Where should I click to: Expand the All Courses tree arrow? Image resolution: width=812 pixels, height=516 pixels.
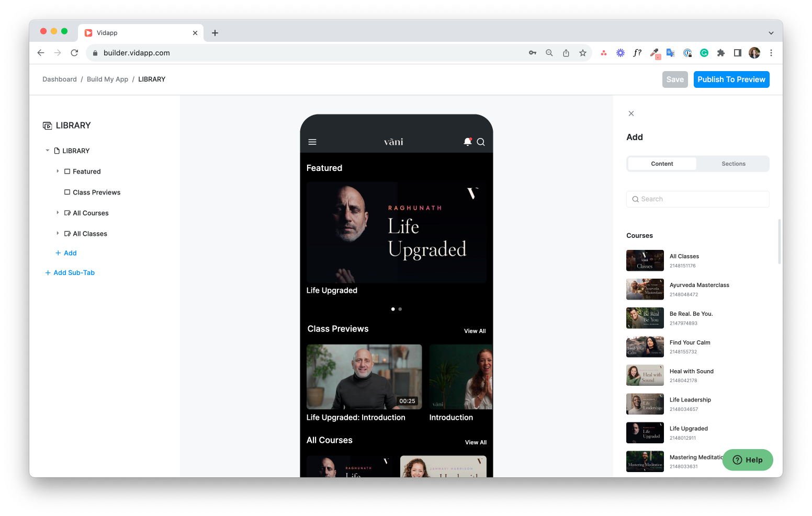click(x=58, y=213)
